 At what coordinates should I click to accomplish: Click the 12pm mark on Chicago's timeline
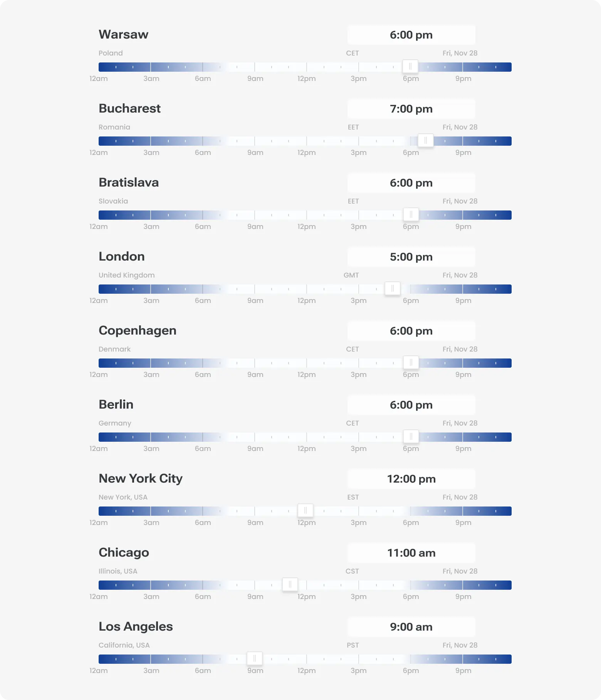coord(306,596)
